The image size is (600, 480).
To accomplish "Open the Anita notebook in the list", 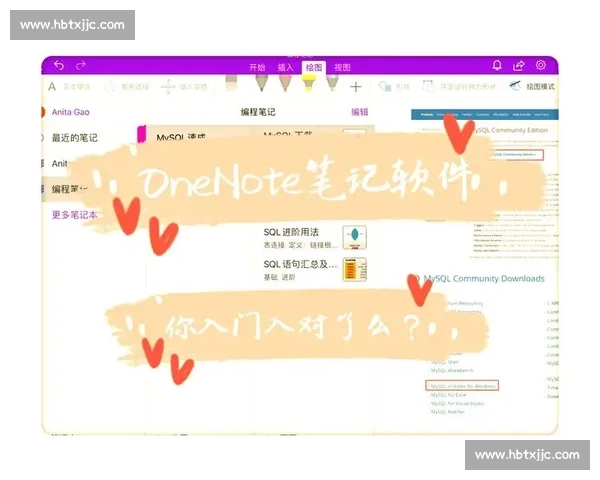I will pyautogui.click(x=60, y=163).
